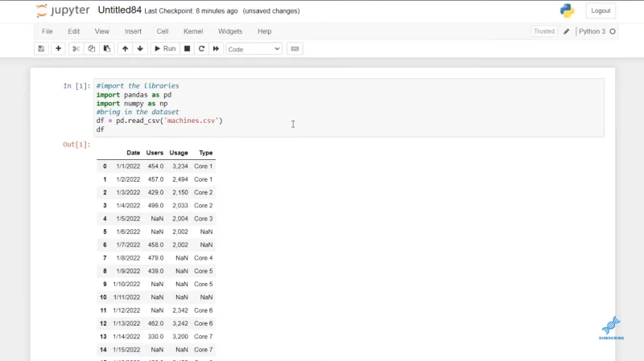
Task: Click the Logout button
Action: pyautogui.click(x=601, y=10)
